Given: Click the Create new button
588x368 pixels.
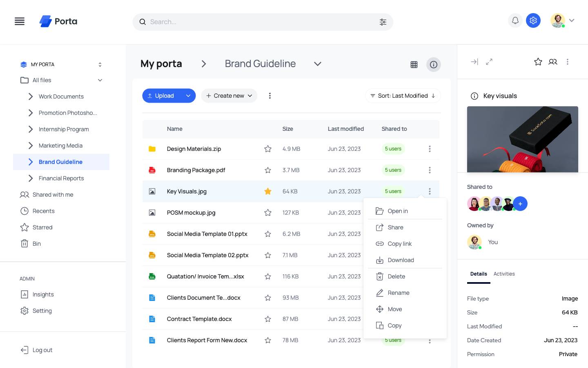Looking at the screenshot, I should [229, 96].
